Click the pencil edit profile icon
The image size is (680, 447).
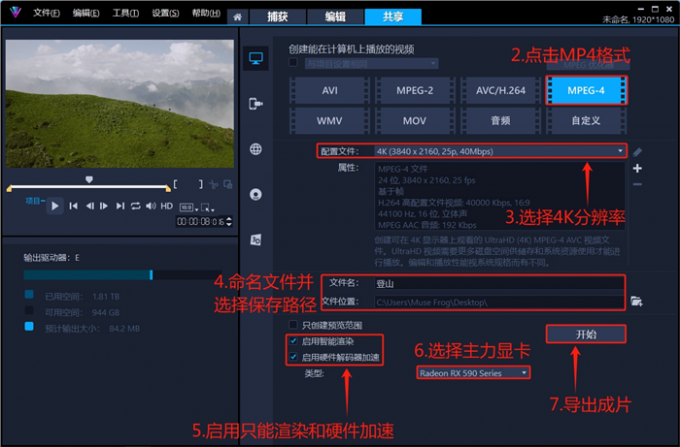(637, 152)
